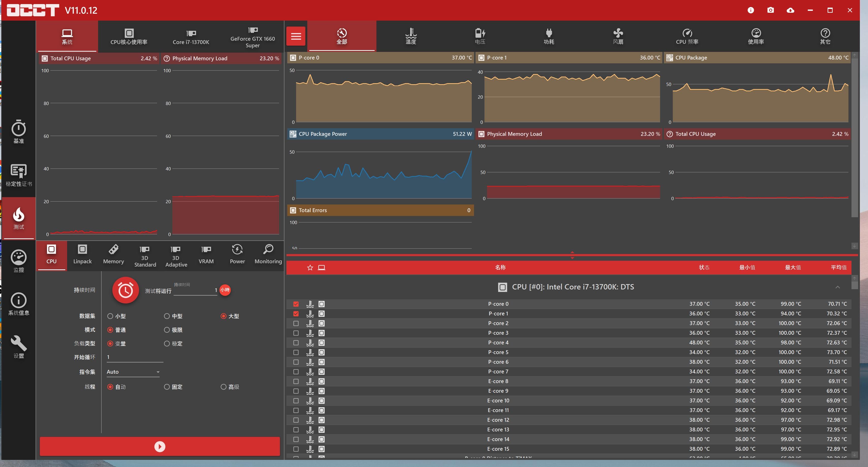Select the 高级 advanced threads radio
This screenshot has height=467, width=868.
[x=223, y=387]
